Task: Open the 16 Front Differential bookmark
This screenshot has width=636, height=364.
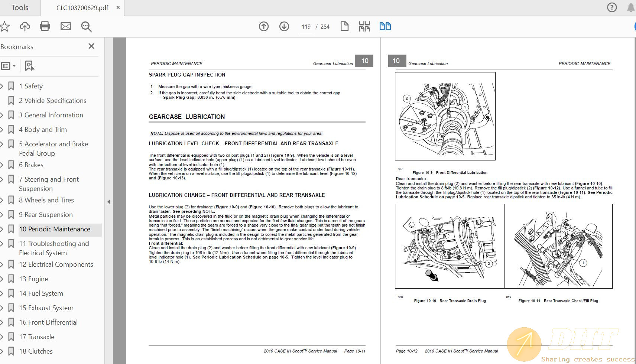Action: pos(48,322)
